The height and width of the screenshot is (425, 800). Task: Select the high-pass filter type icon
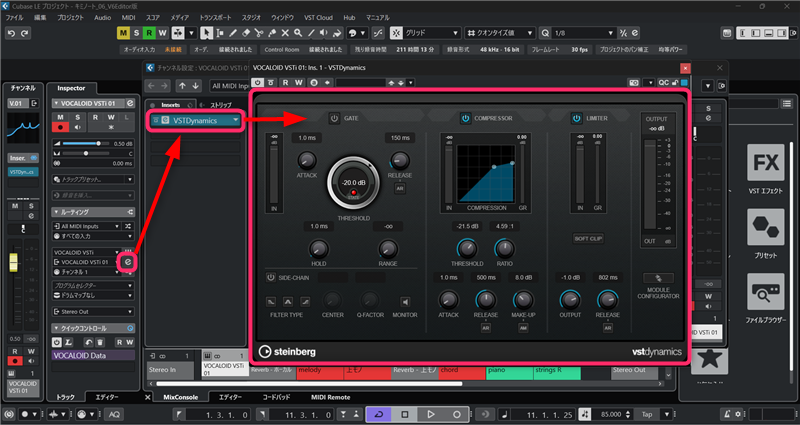pos(305,302)
